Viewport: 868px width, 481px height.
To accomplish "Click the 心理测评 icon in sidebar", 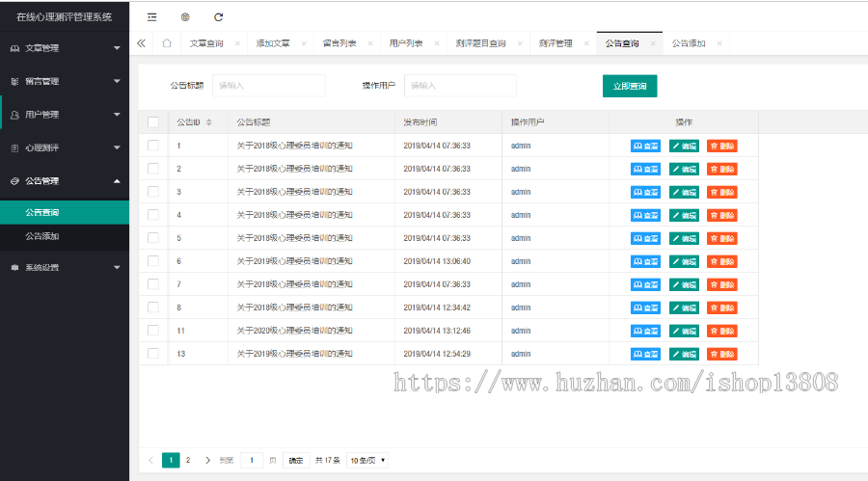I will click(x=14, y=147).
